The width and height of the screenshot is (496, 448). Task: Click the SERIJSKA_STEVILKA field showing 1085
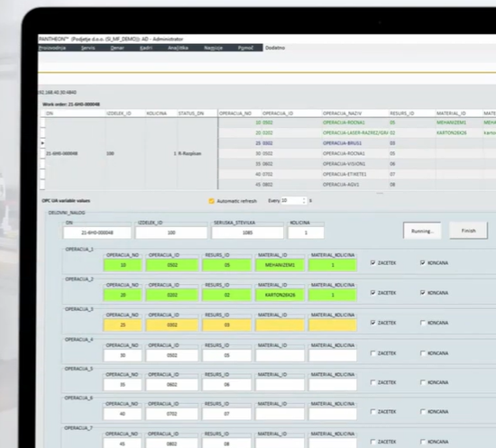point(247,233)
